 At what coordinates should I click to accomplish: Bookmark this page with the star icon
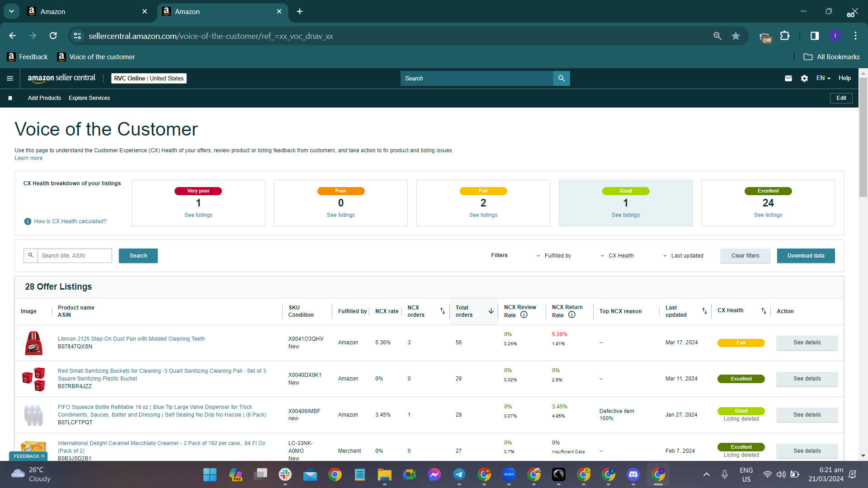click(x=736, y=36)
